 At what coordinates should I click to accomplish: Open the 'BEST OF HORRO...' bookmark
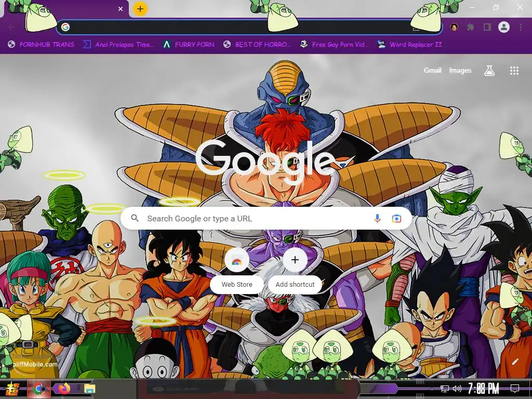click(x=257, y=45)
